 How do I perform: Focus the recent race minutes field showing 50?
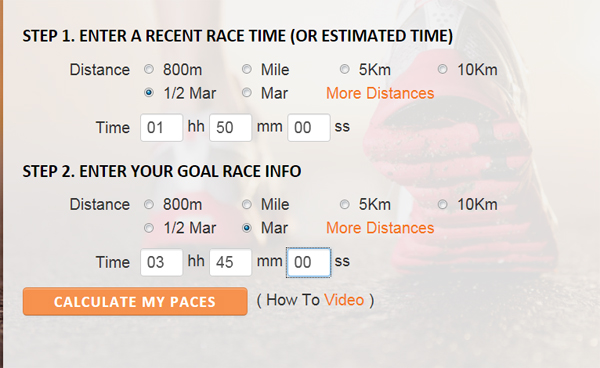(230, 127)
